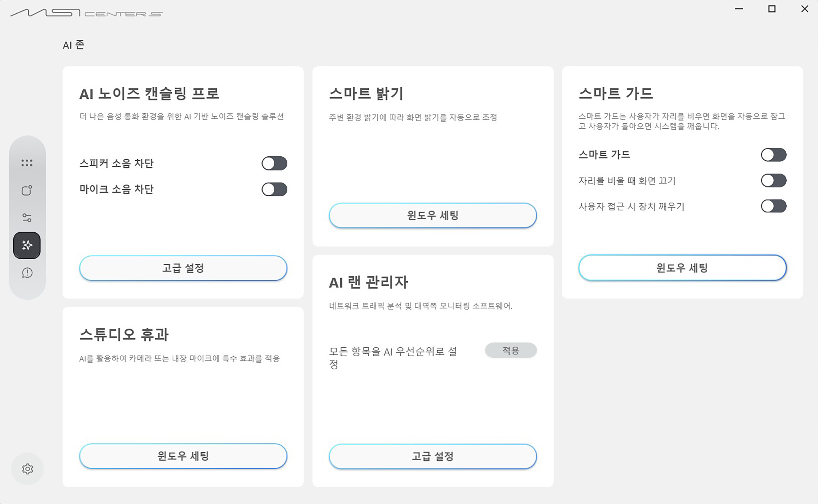Turn on the 스마트 가드 toggle
The image size is (818, 504).
coord(774,155)
